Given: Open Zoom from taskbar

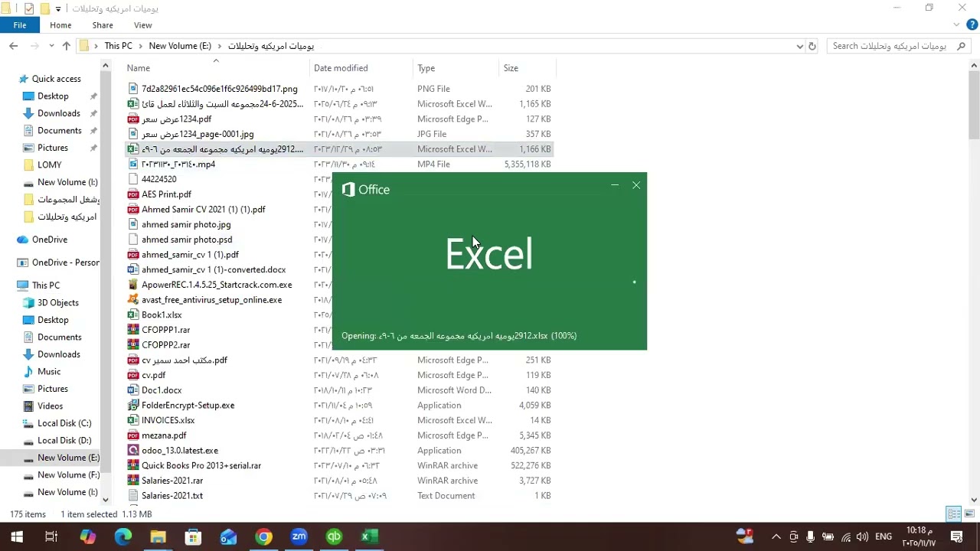Looking at the screenshot, I should 299,536.
